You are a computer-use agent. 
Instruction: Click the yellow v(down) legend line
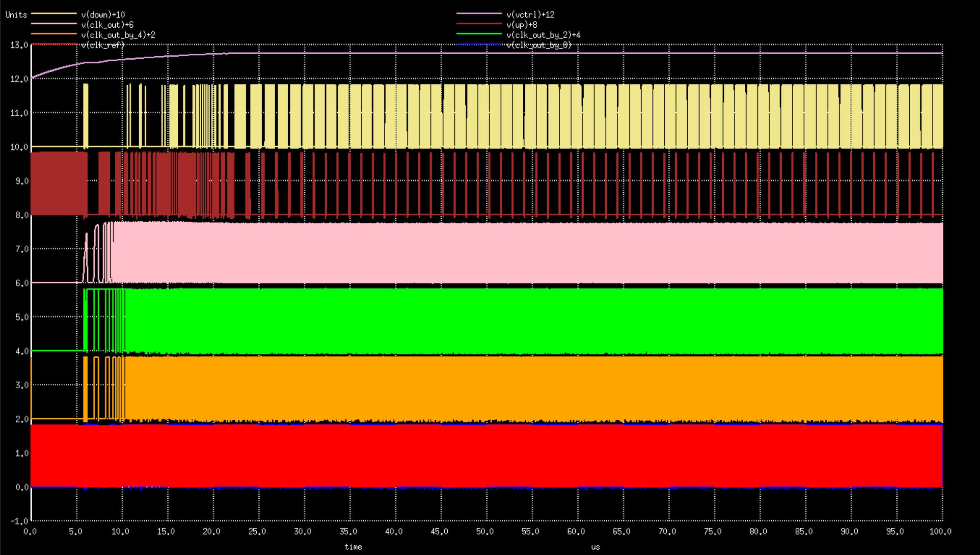pos(54,14)
